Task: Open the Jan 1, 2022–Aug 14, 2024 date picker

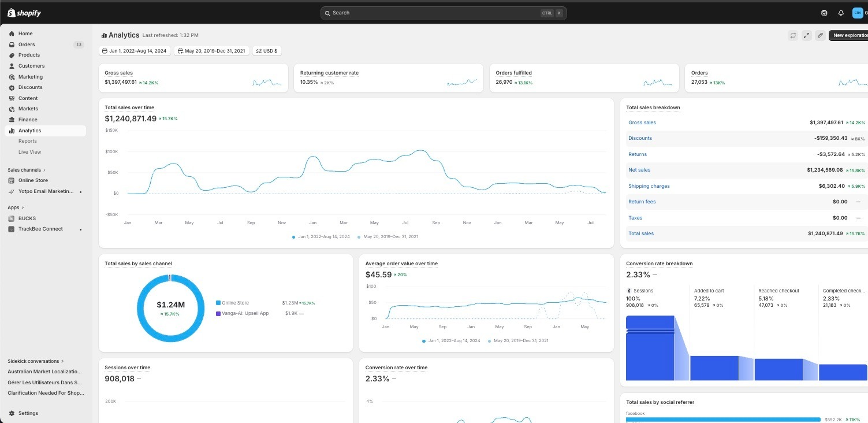Action: (135, 51)
